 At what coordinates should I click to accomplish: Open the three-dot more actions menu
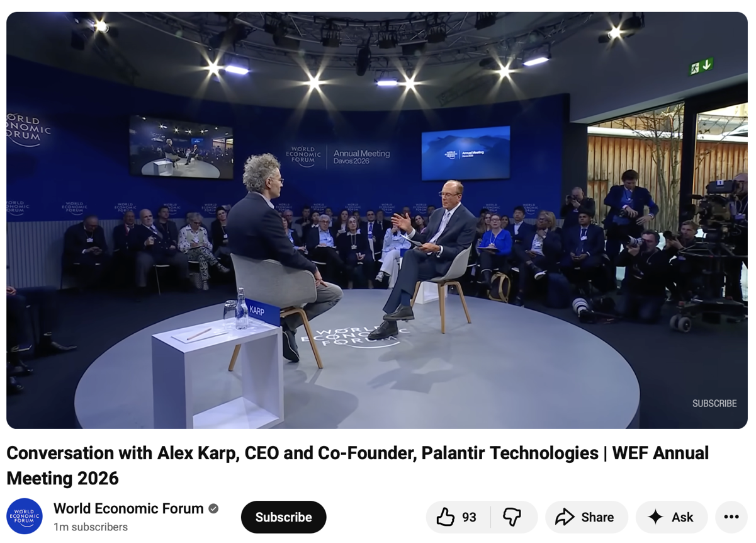click(731, 517)
